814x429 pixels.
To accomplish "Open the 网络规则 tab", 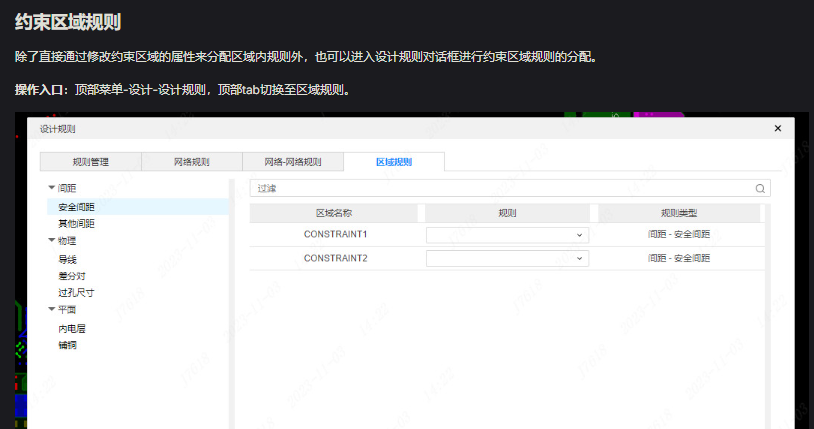I will (x=192, y=162).
